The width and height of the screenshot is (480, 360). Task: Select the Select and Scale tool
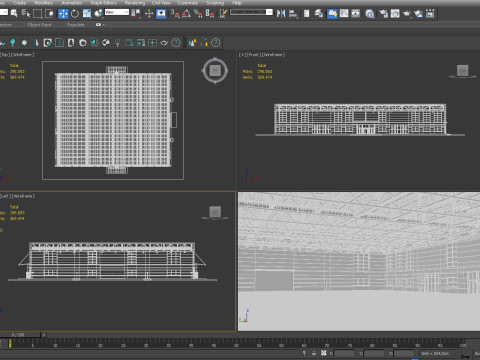pos(87,14)
